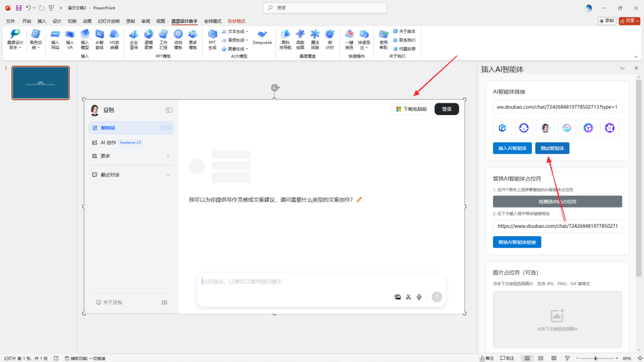Click the scissors icon in chat input

click(408, 296)
